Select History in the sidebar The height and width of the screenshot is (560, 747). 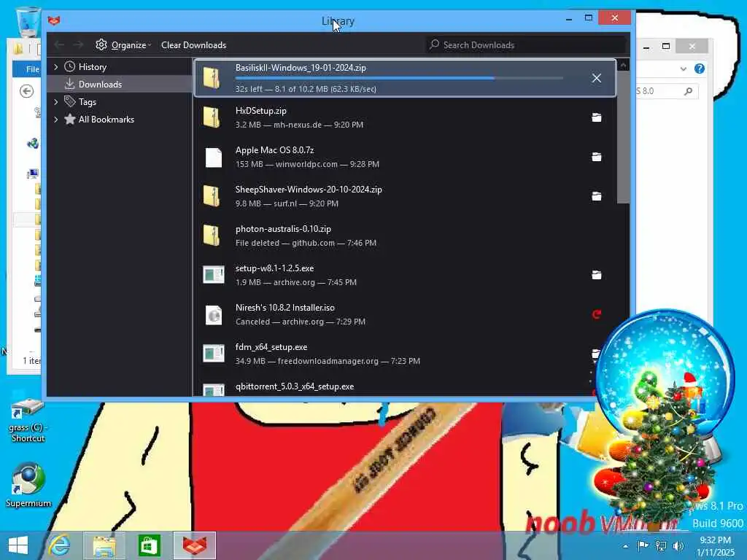[x=119, y=66]
